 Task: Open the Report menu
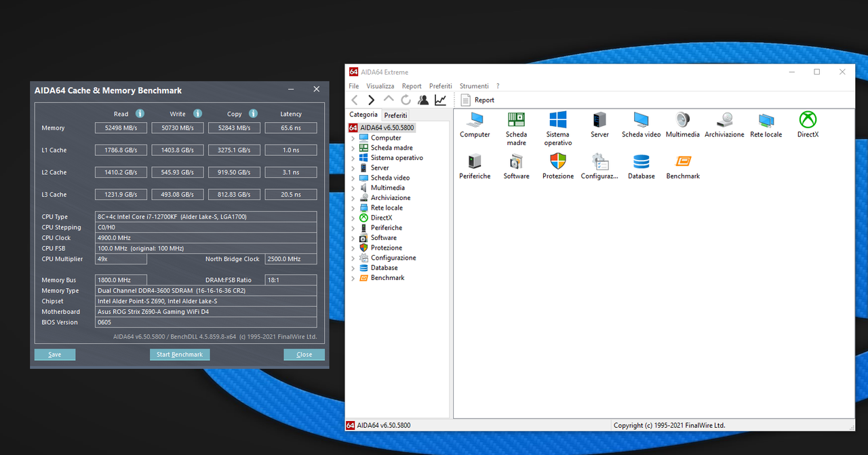[412, 86]
